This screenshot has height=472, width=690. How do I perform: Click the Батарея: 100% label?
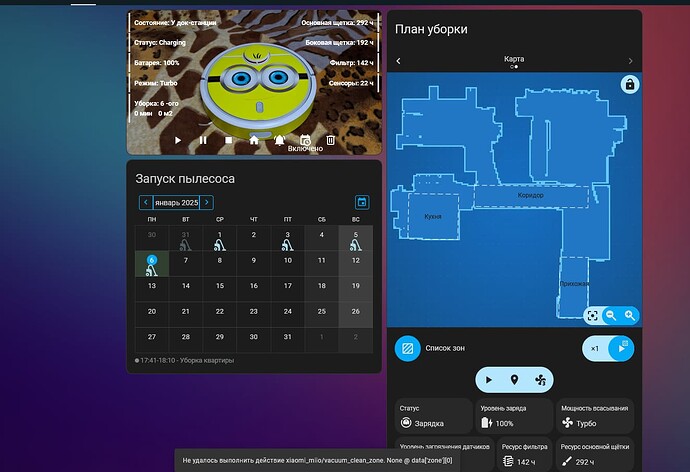point(157,63)
